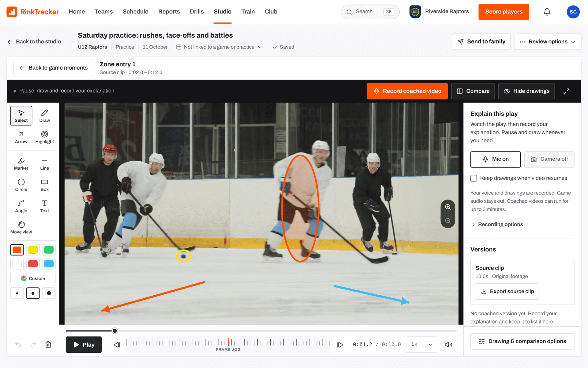The width and height of the screenshot is (588, 368).
Task: Delete drawings with the trash icon
Action: 48,345
